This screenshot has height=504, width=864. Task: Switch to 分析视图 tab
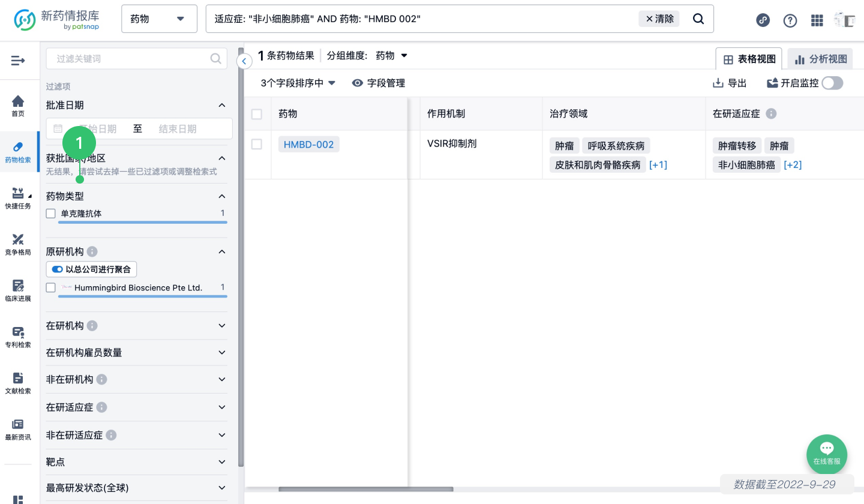point(820,59)
